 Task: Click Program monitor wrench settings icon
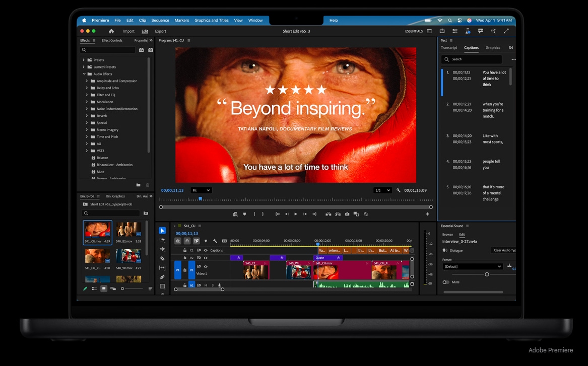[398, 190]
